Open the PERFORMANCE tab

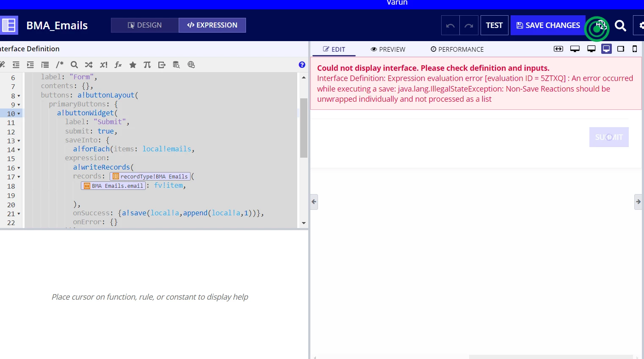pyautogui.click(x=457, y=49)
